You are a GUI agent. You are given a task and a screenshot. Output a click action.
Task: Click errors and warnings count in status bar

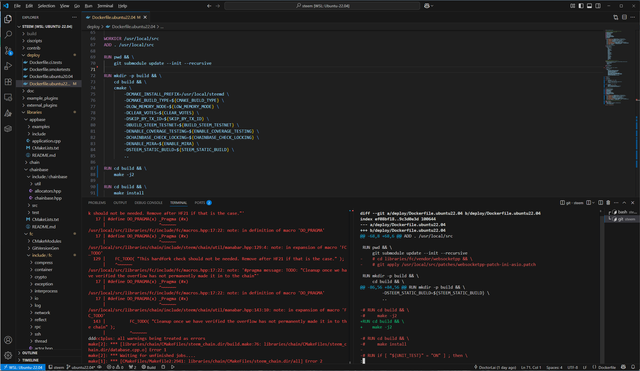[115, 367]
